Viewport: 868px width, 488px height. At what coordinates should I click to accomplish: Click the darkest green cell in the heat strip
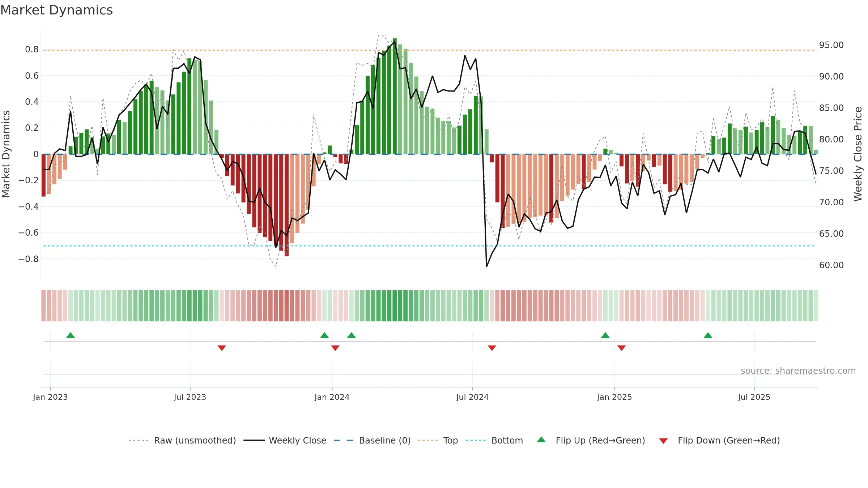point(395,306)
